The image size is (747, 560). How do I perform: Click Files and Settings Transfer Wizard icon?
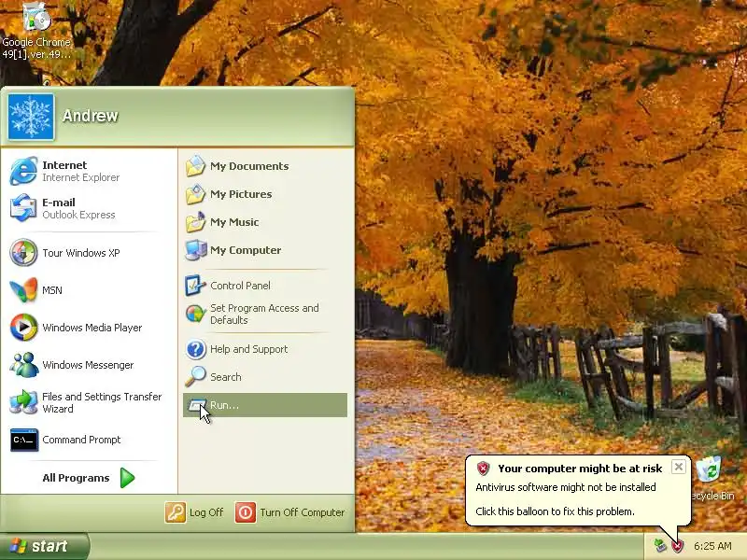tap(23, 402)
